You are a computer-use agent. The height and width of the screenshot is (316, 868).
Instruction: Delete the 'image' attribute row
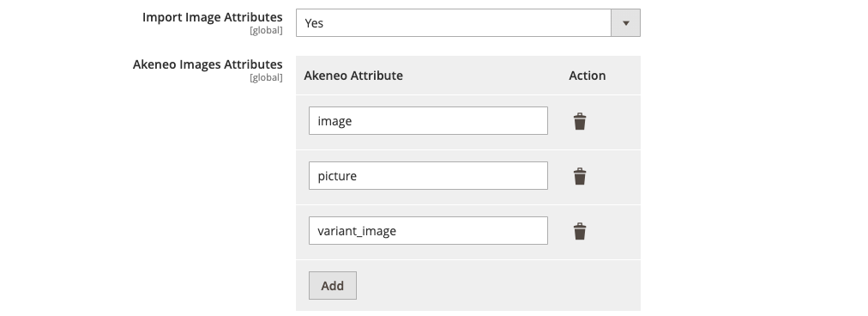point(580,121)
